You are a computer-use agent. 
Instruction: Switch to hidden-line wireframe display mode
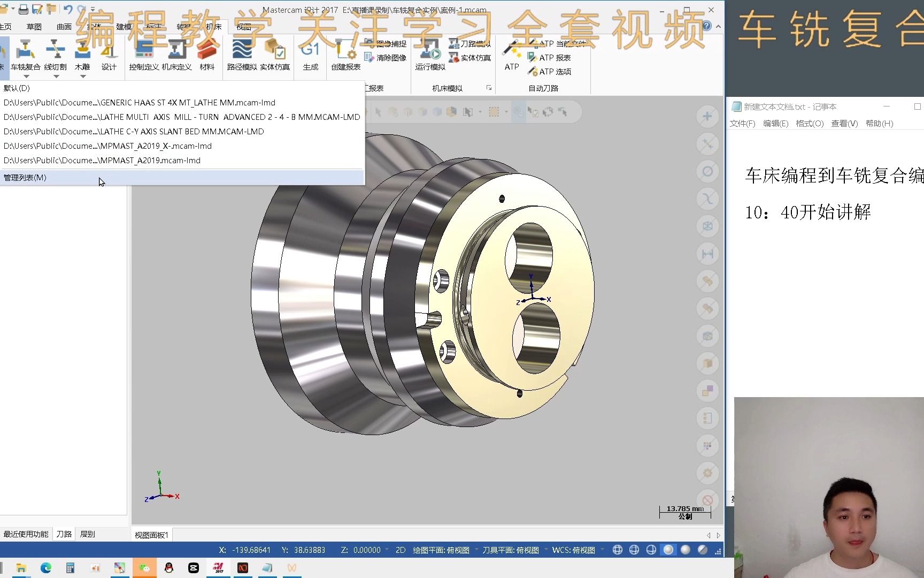[x=634, y=550]
